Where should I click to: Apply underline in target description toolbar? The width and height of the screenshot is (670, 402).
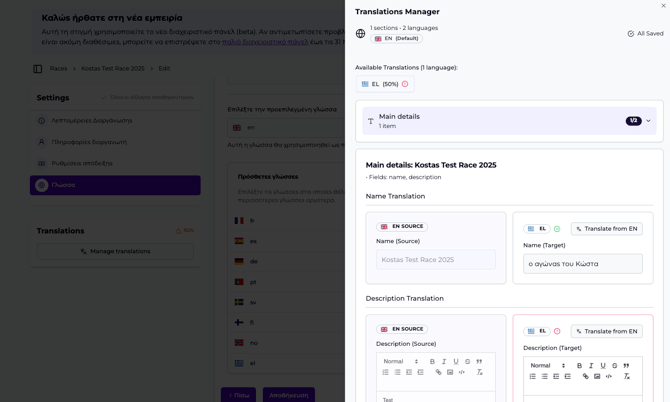pyautogui.click(x=603, y=366)
